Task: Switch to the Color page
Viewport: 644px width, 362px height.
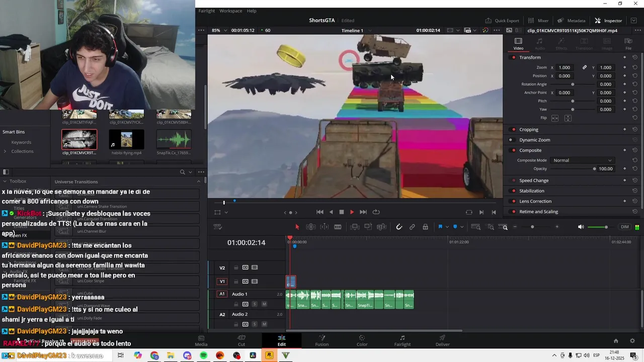Action: click(362, 340)
